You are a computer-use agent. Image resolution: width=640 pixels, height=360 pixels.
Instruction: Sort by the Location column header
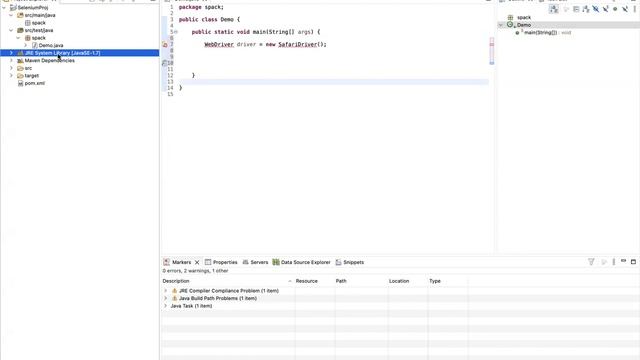(407, 281)
